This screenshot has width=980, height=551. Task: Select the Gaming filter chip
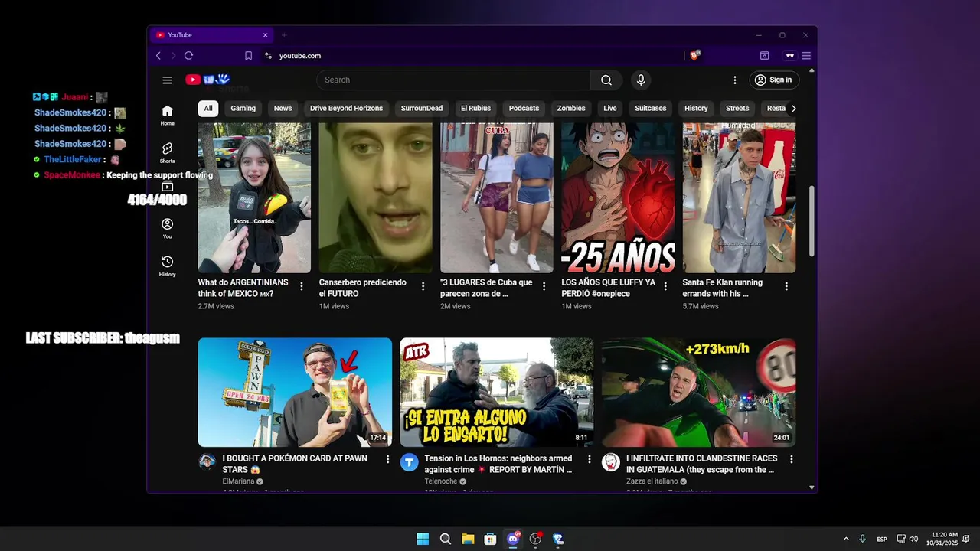click(x=243, y=108)
